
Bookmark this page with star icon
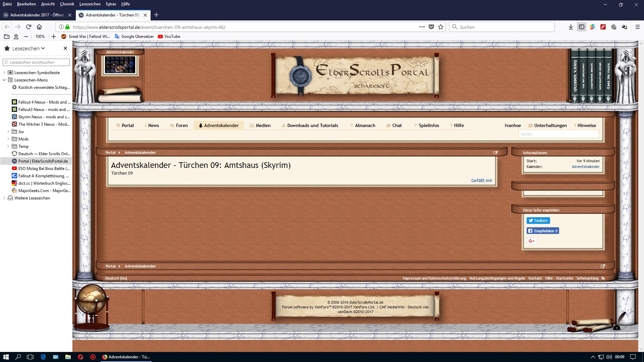click(x=441, y=27)
